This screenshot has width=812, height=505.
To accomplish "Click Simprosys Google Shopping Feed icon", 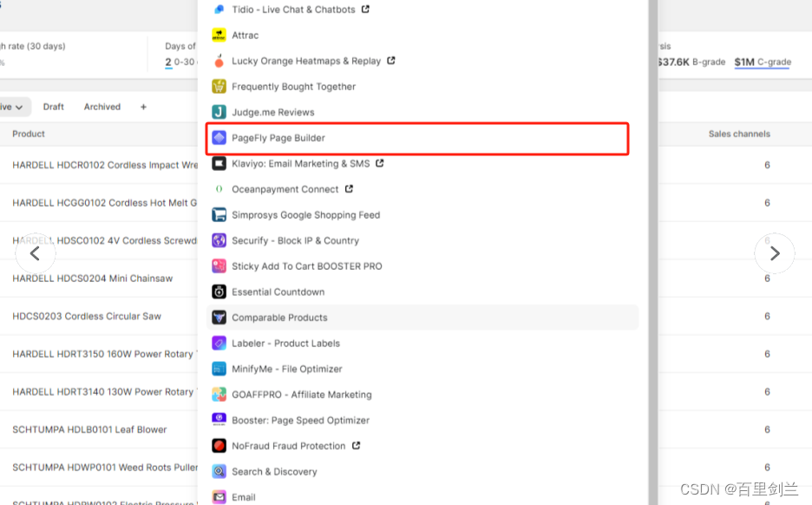I will click(x=219, y=215).
